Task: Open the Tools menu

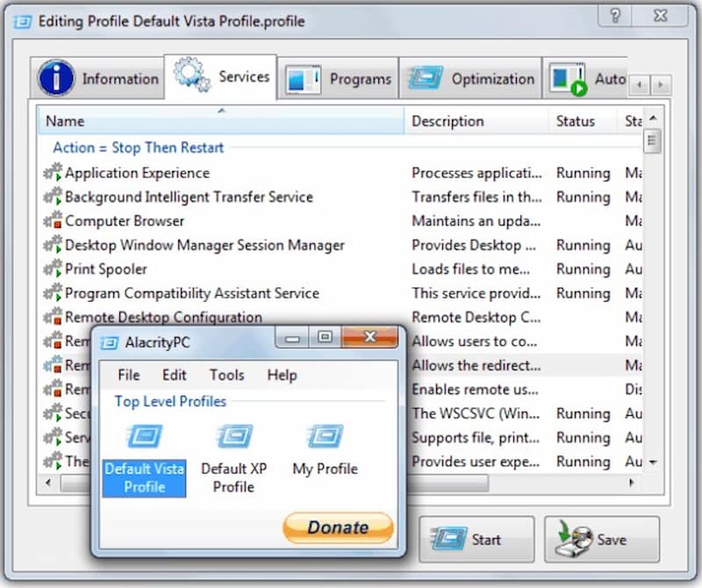Action: [x=226, y=375]
